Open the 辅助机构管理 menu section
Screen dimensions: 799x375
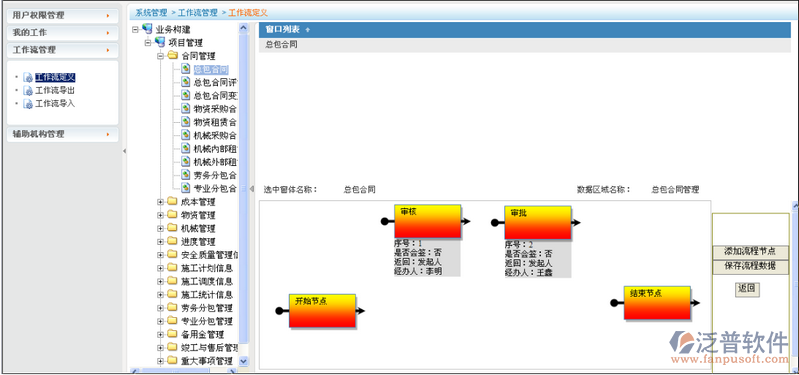coord(63,135)
